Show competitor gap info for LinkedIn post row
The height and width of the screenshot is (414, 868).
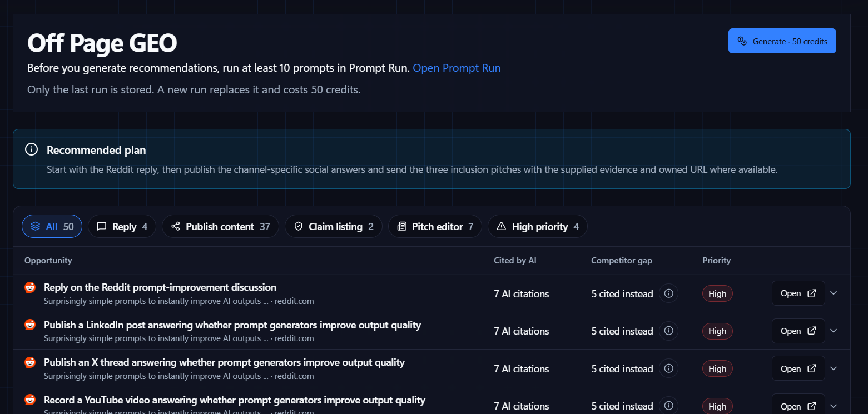pyautogui.click(x=669, y=331)
